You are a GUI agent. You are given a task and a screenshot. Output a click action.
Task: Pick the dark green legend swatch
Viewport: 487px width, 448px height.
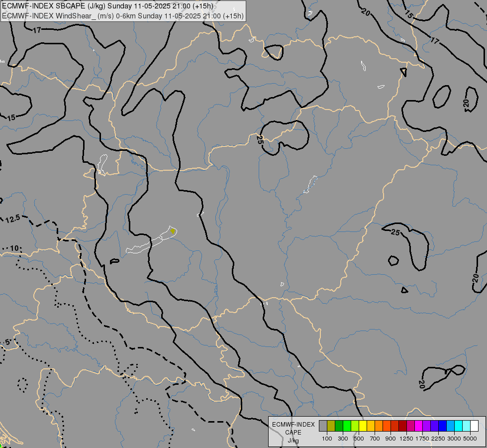pyautogui.click(x=339, y=426)
